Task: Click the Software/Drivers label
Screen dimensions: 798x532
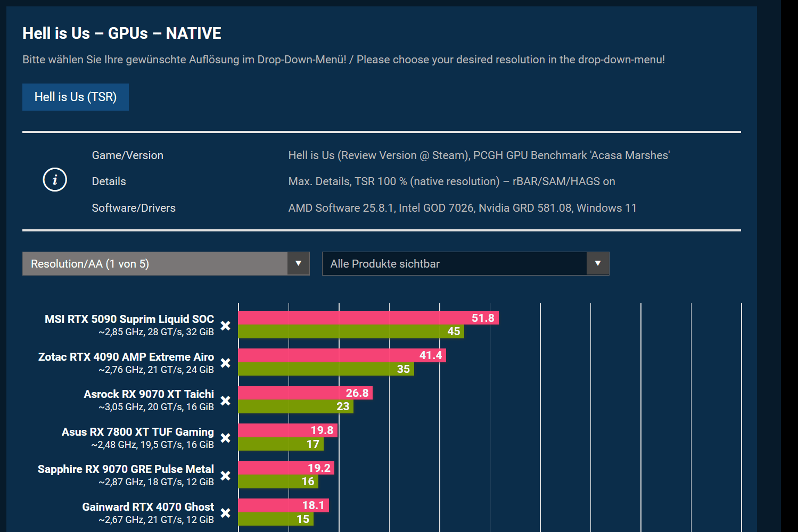Action: (x=134, y=208)
